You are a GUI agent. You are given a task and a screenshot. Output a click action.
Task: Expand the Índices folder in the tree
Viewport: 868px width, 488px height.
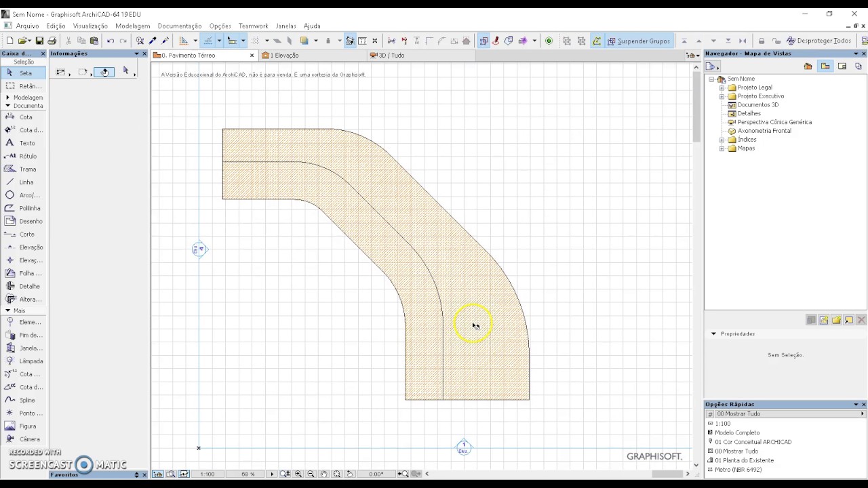point(722,140)
